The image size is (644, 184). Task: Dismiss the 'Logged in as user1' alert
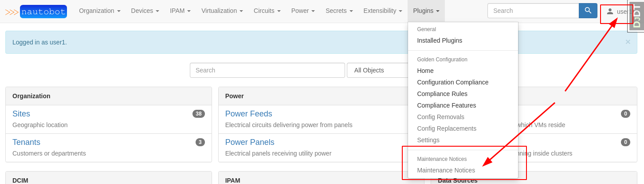click(628, 42)
